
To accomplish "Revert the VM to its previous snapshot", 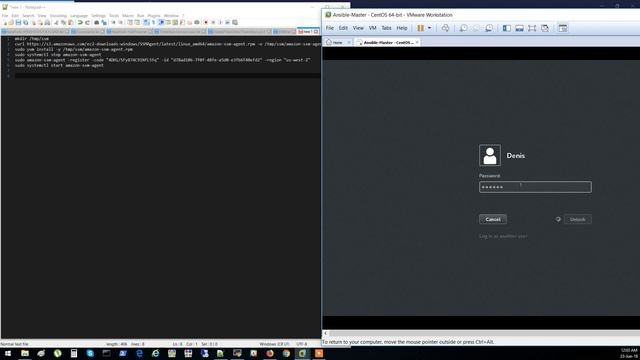I will (x=476, y=28).
